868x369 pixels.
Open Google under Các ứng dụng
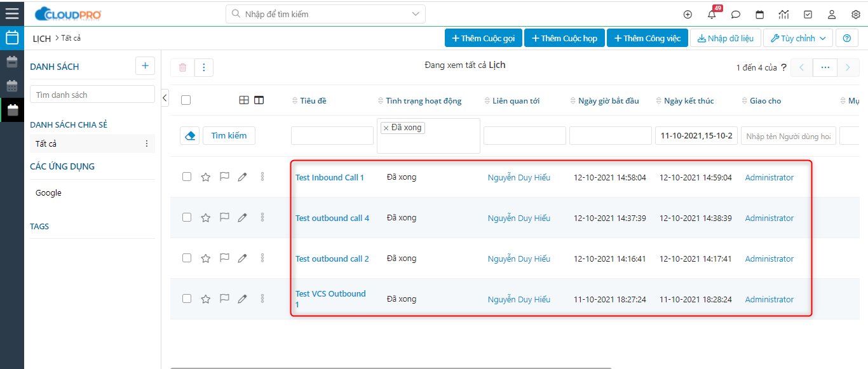point(48,193)
